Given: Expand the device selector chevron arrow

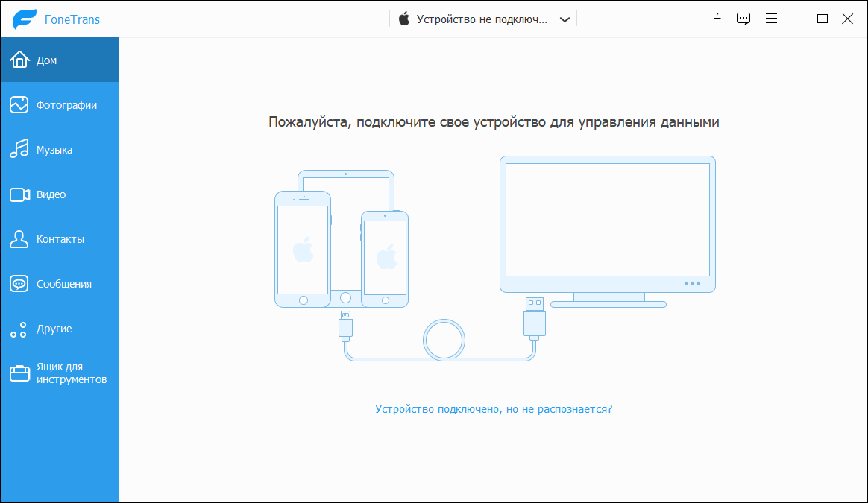Looking at the screenshot, I should click(564, 19).
